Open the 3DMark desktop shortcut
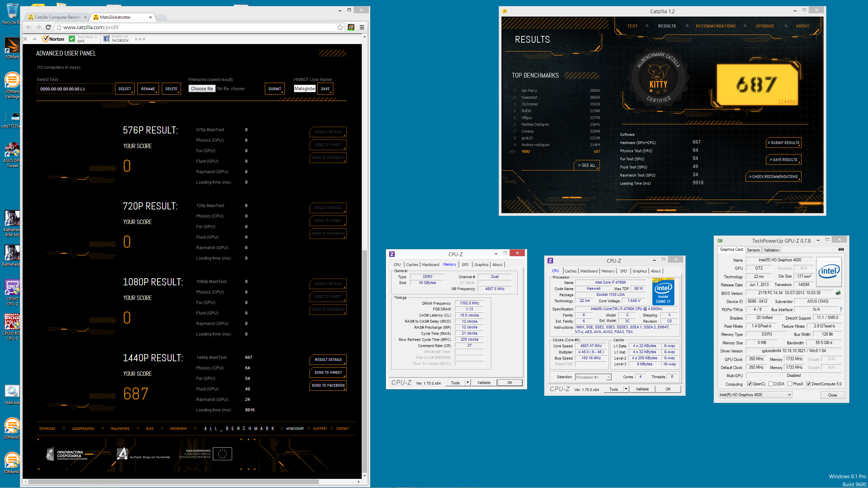 point(12,48)
